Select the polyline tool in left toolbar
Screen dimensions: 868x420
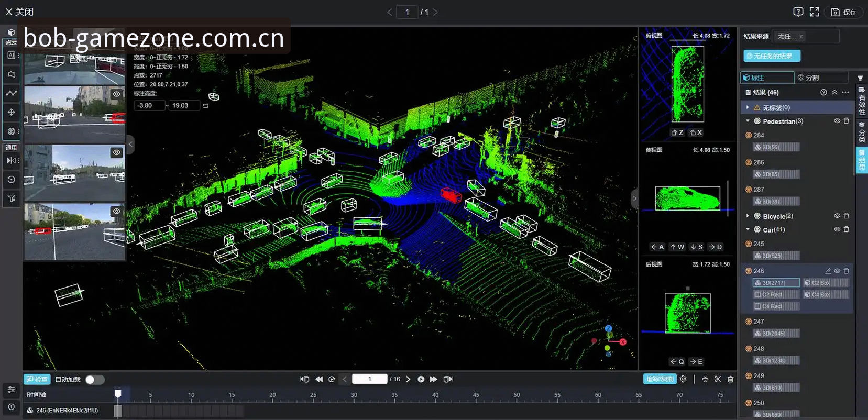point(12,93)
